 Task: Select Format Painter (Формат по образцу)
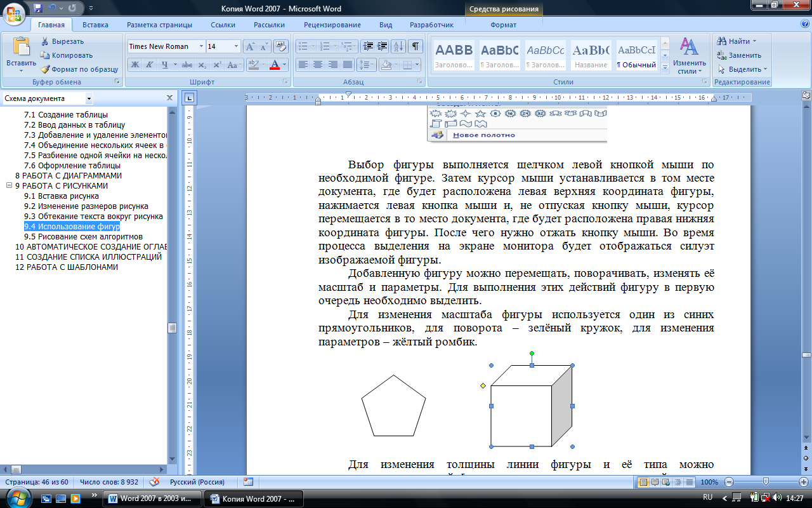point(79,69)
